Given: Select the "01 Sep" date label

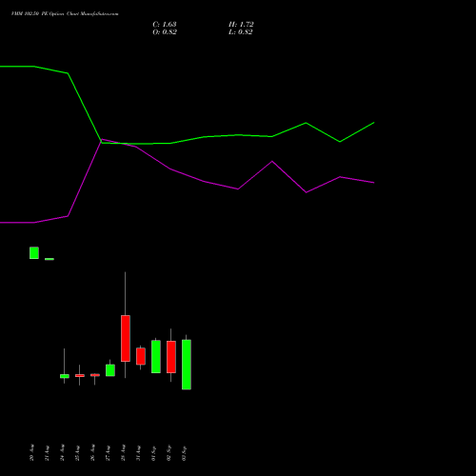Looking at the screenshot, I should tap(153, 453).
